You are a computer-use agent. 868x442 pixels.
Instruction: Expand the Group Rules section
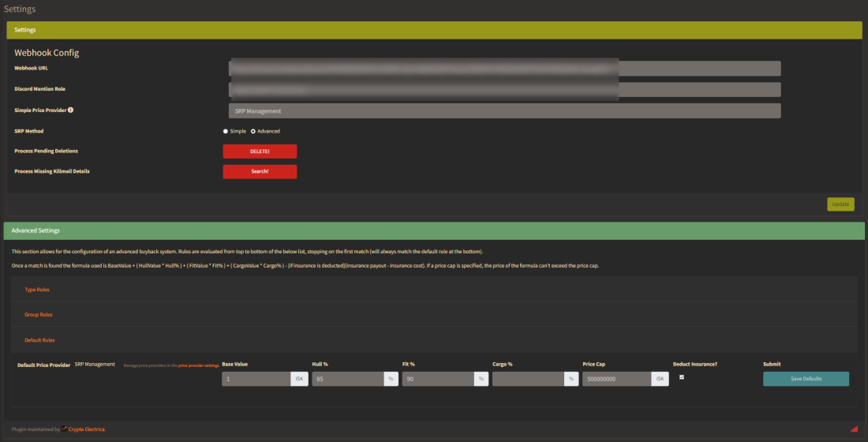click(39, 315)
